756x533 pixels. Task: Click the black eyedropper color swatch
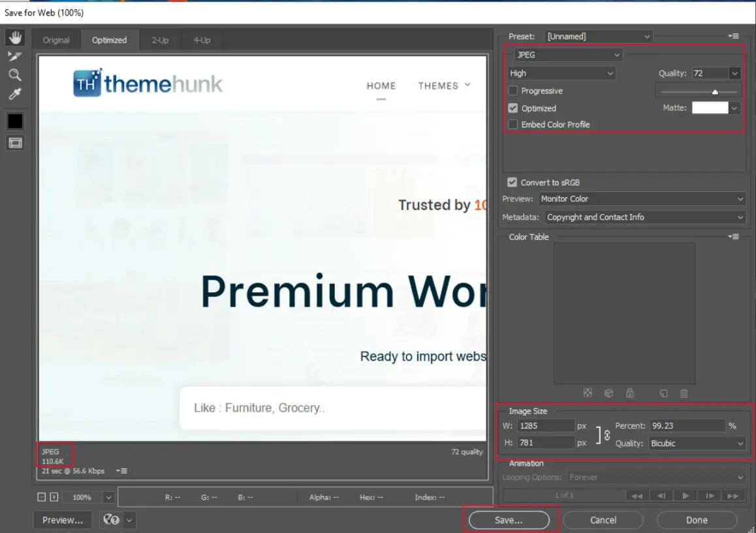pos(15,121)
